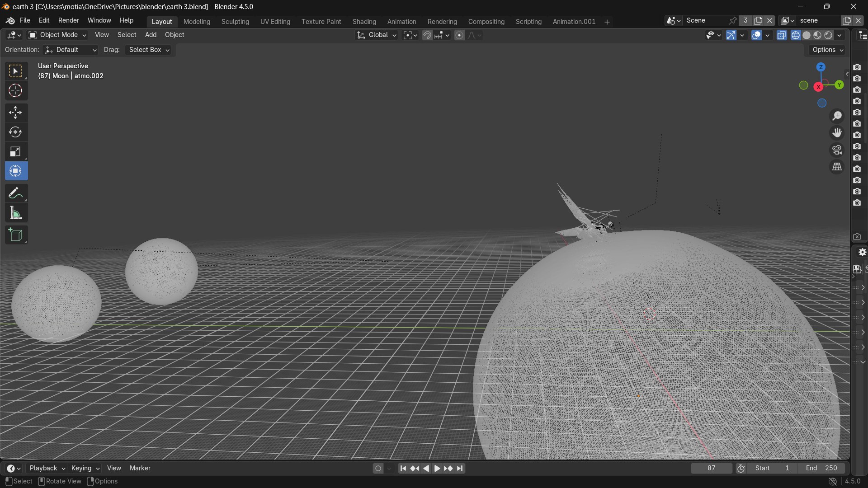Add a new workspace with plus button
The width and height of the screenshot is (868, 488).
pos(607,22)
